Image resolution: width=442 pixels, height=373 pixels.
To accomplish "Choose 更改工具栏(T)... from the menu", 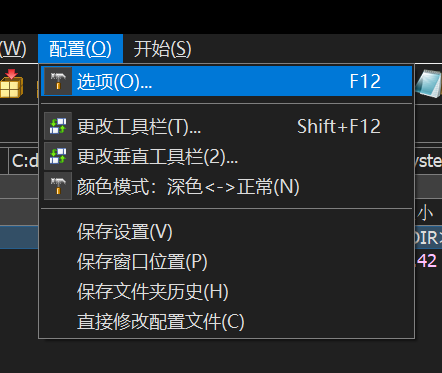I will [226, 126].
